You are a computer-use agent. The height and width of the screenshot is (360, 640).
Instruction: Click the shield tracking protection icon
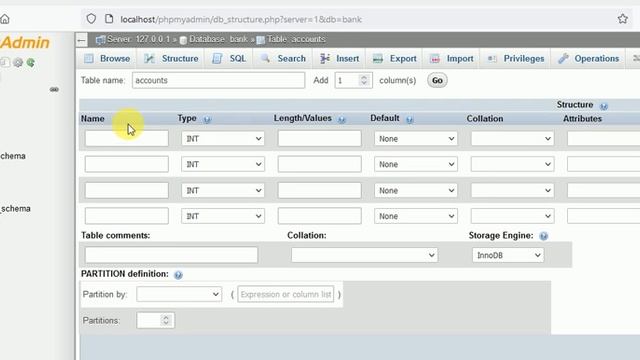[91, 19]
